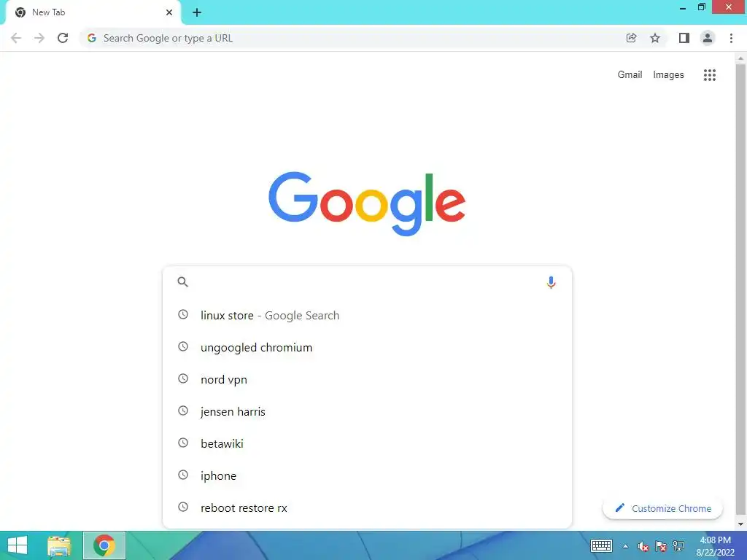
Task: Click the Customize Chrome button
Action: coord(662,508)
